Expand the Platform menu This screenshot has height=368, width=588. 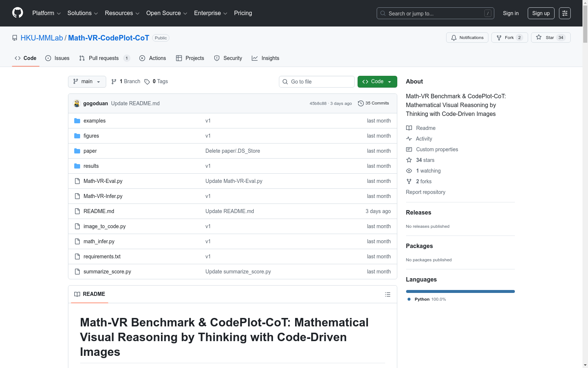tap(47, 13)
